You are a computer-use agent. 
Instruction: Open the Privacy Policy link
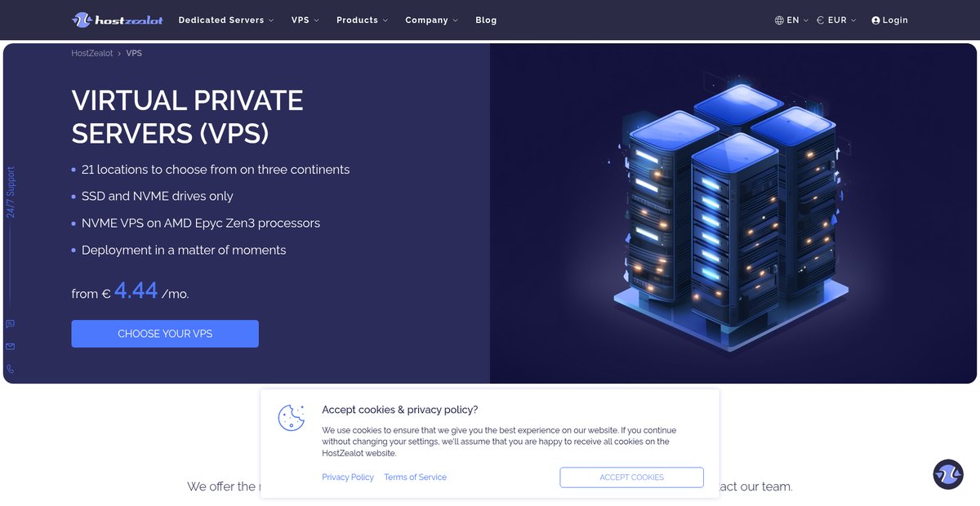348,477
